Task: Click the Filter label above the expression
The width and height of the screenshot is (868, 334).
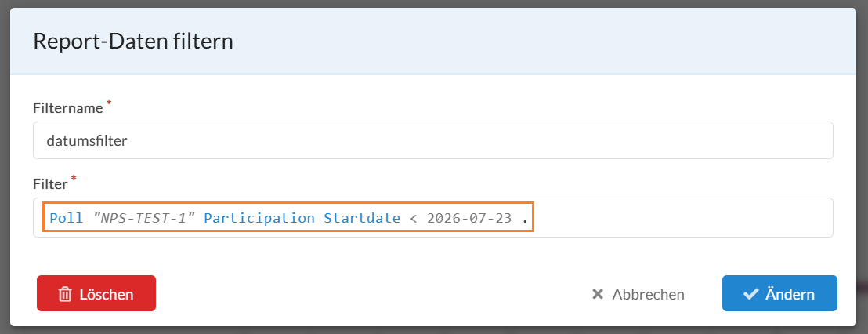Action: tap(50, 183)
